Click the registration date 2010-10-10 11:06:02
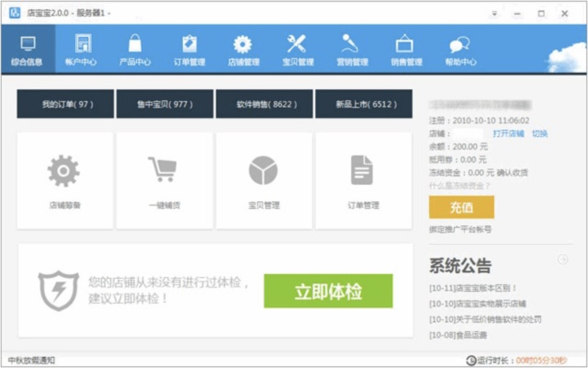 pyautogui.click(x=491, y=121)
